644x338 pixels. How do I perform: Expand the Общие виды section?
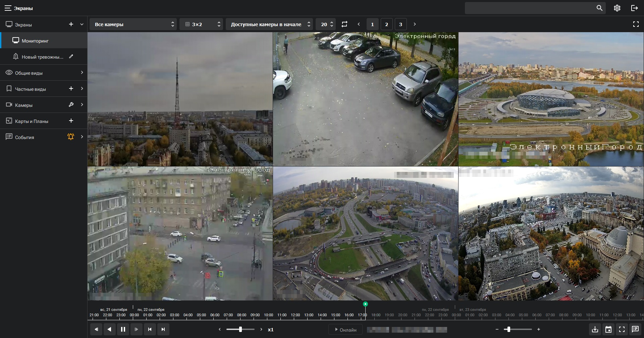click(x=82, y=73)
